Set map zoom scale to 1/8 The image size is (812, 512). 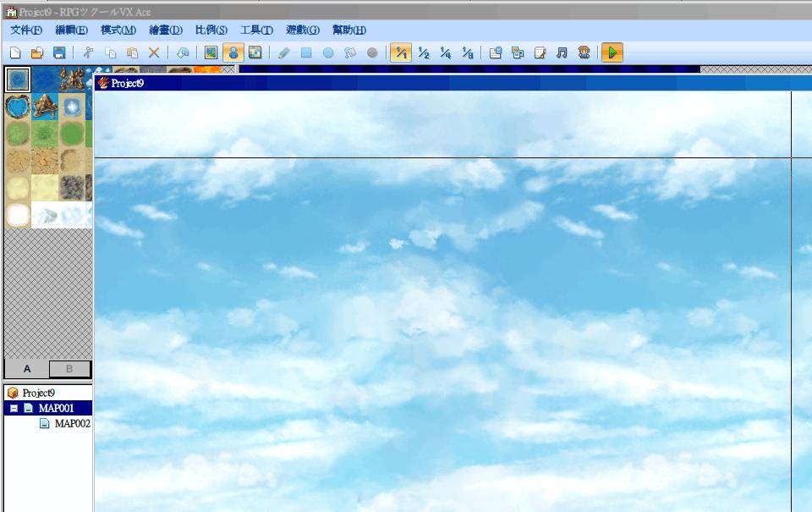(x=468, y=52)
